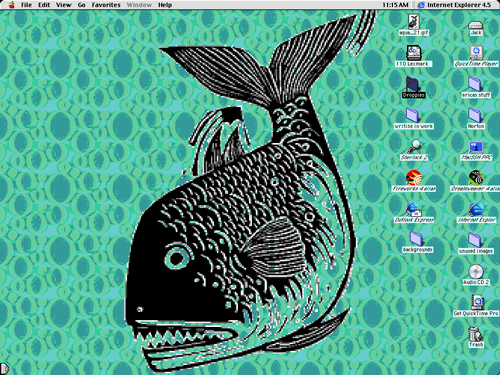Viewport: 500px width, 375px height.
Task: Click the 11:15 AM menu bar clock
Action: pyautogui.click(x=396, y=5)
